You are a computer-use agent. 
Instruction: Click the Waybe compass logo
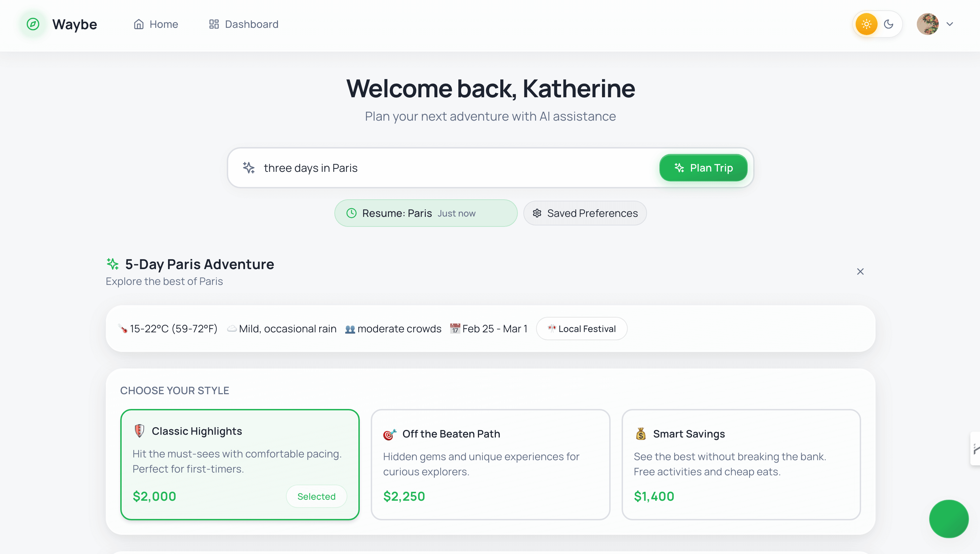[x=33, y=24]
